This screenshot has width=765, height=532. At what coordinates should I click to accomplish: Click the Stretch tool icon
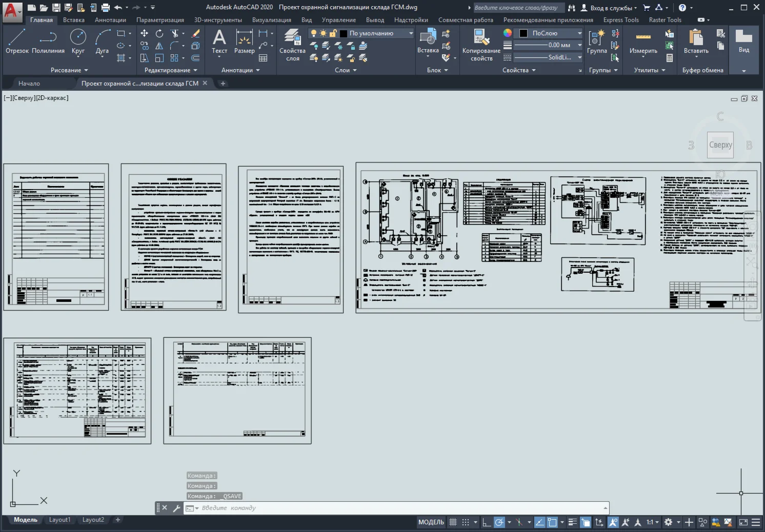[x=145, y=58]
